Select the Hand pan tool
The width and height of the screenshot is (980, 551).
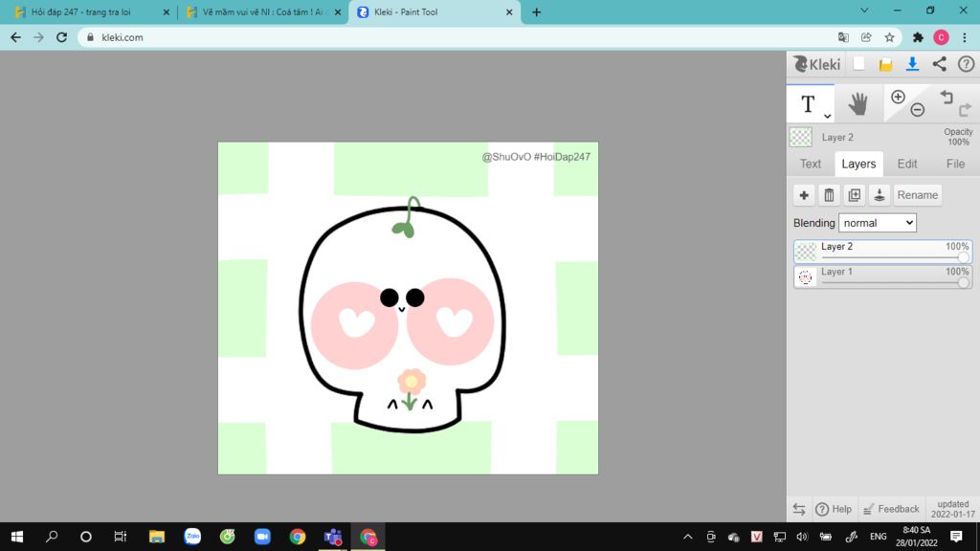pyautogui.click(x=858, y=103)
